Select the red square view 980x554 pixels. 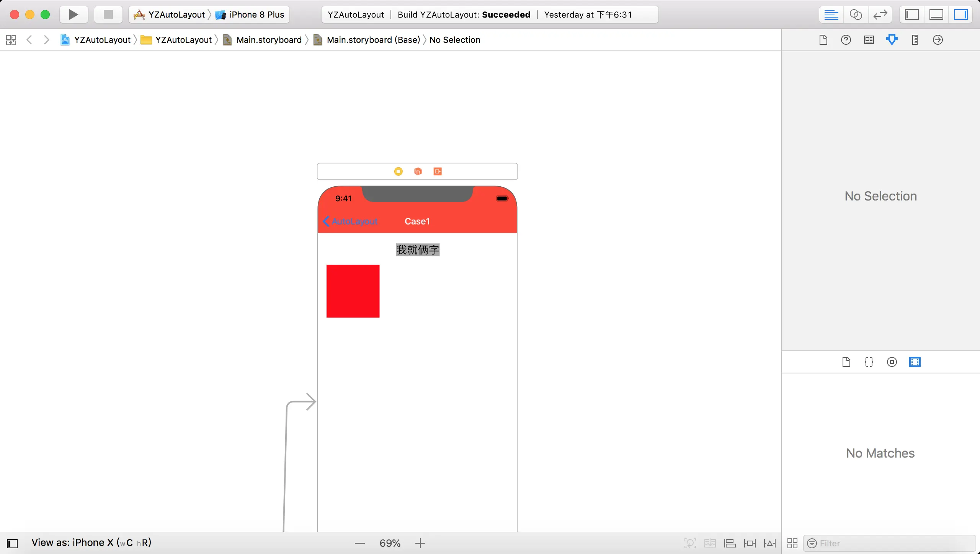353,291
